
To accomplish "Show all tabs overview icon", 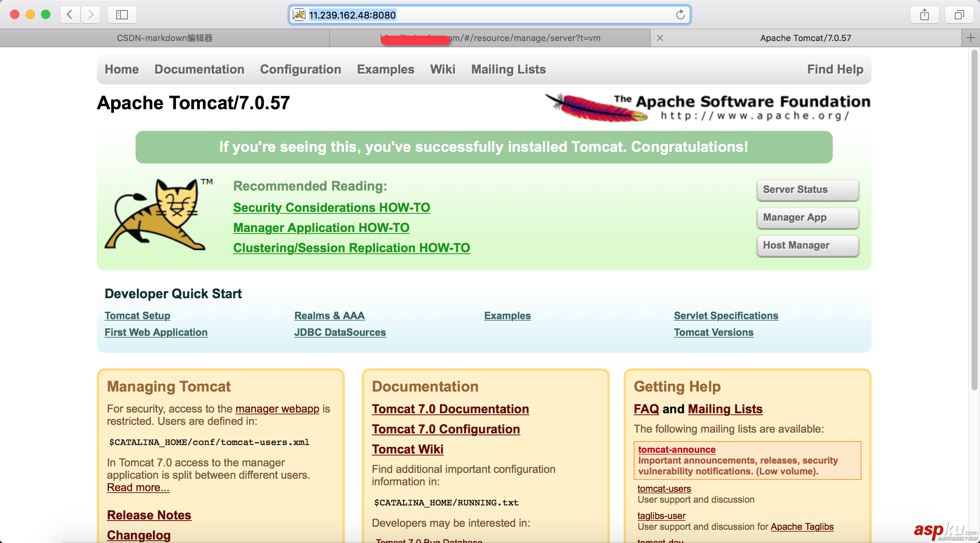I will 959,15.
